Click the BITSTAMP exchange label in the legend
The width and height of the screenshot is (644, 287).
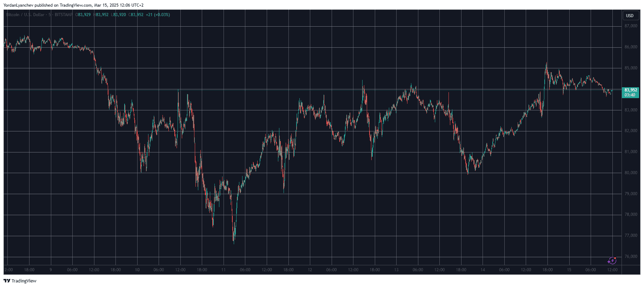click(64, 15)
